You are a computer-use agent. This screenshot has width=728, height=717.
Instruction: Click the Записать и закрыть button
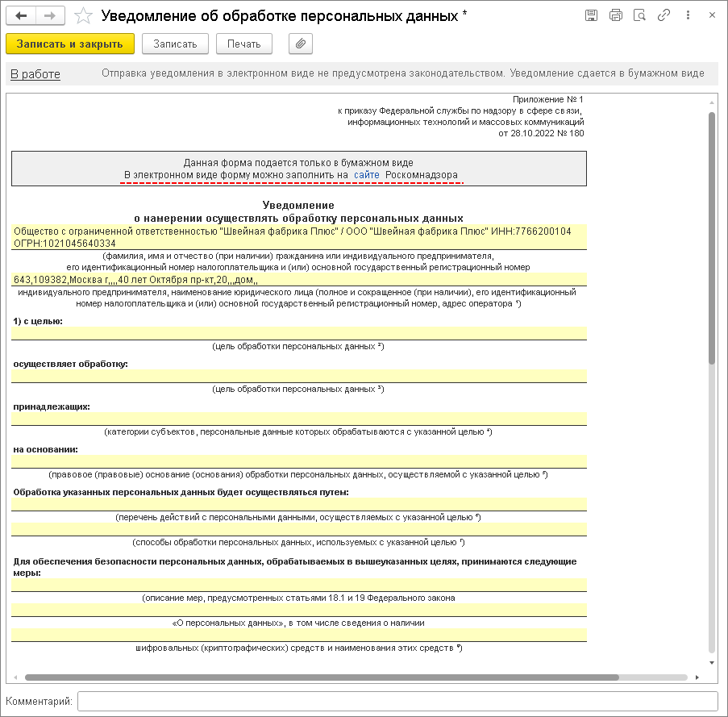[70, 44]
